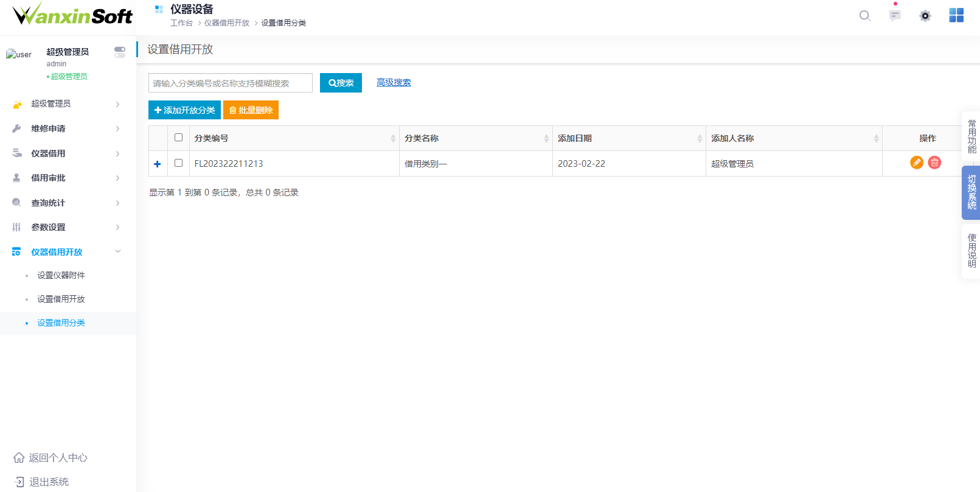Open the settings gear icon in header
The width and height of the screenshot is (980, 492).
925,16
